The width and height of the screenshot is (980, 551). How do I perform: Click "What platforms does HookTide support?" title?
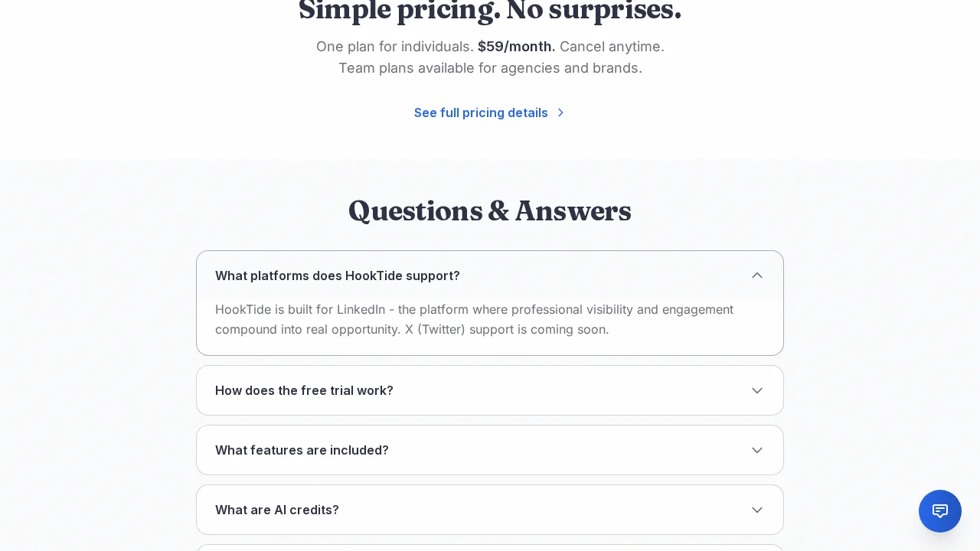(338, 275)
